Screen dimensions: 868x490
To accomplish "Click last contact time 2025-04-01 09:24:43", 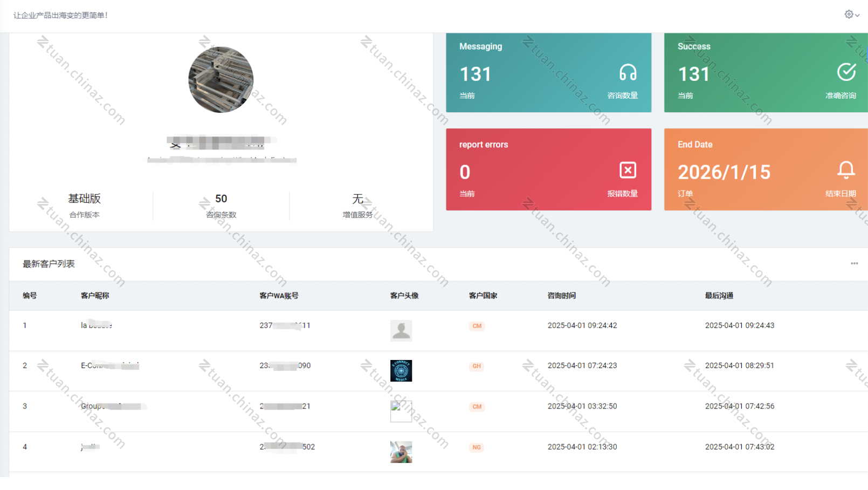I will coord(740,325).
